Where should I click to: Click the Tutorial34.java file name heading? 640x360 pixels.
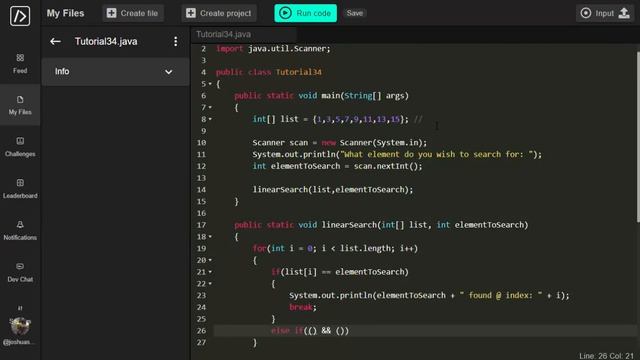pyautogui.click(x=106, y=41)
